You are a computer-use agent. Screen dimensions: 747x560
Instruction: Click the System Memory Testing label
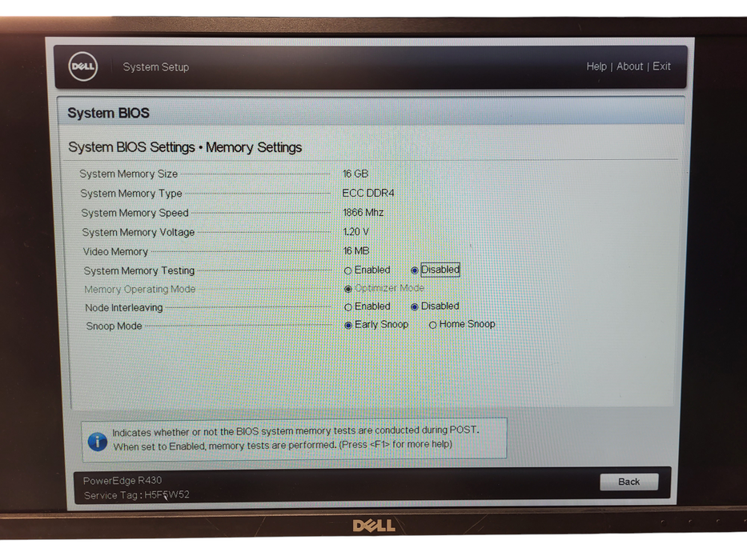tap(139, 270)
